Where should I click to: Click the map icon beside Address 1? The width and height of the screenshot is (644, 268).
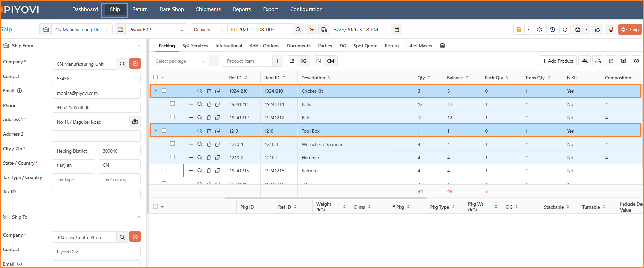coord(135,122)
